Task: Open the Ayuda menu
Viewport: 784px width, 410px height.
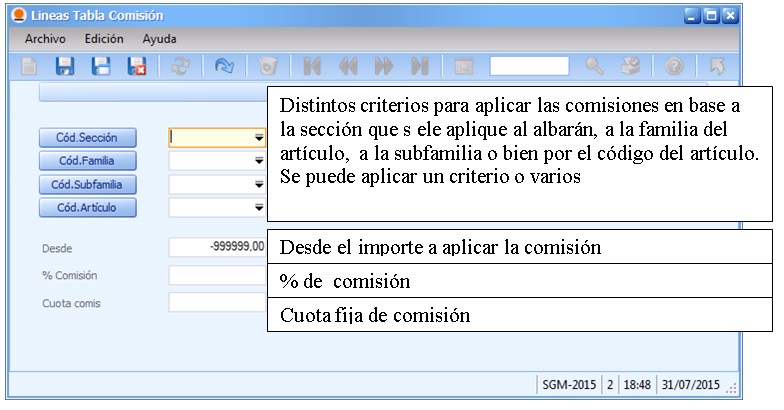Action: tap(159, 39)
